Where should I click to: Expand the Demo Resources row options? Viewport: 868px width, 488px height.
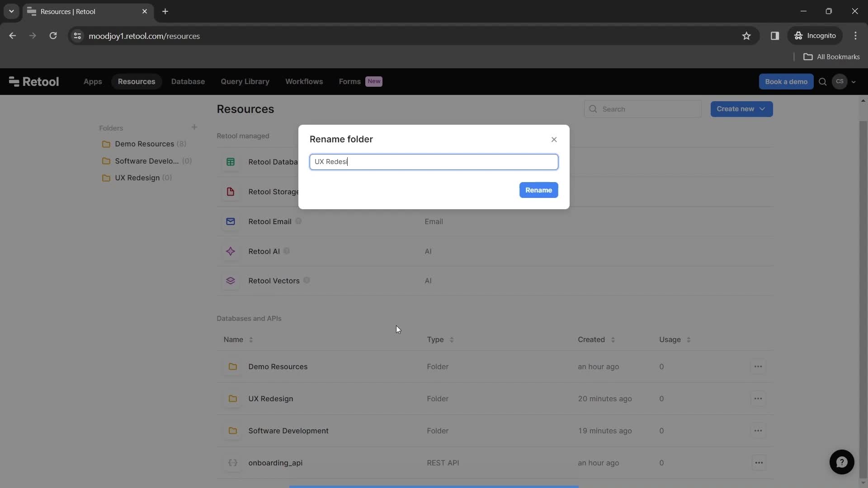point(758,366)
